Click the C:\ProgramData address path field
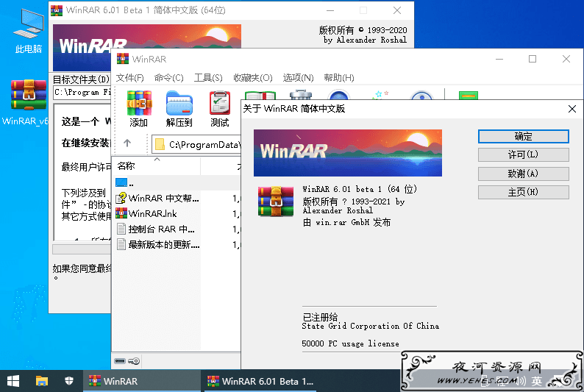The height and width of the screenshot is (392, 584). click(196, 144)
